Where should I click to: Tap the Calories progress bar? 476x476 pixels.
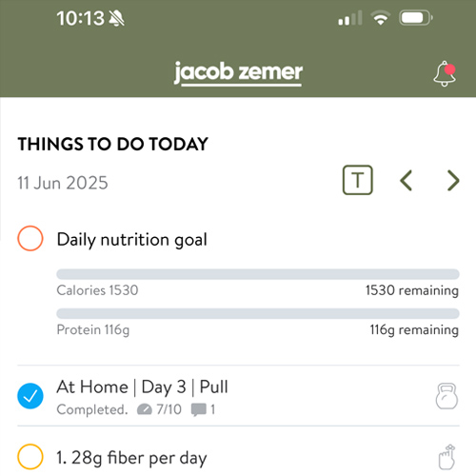click(x=258, y=274)
